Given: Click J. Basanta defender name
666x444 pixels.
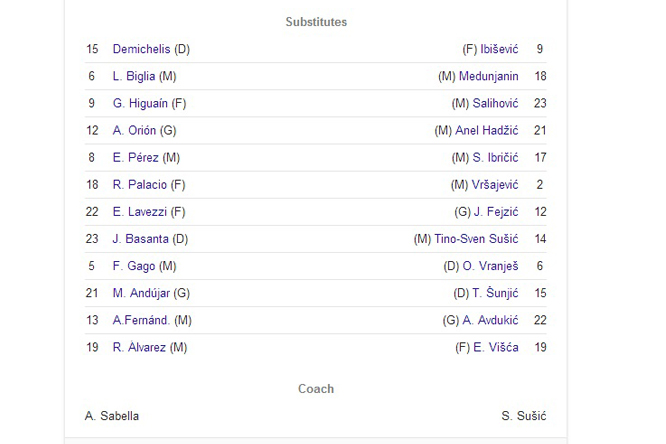Looking at the screenshot, I should pos(141,239).
